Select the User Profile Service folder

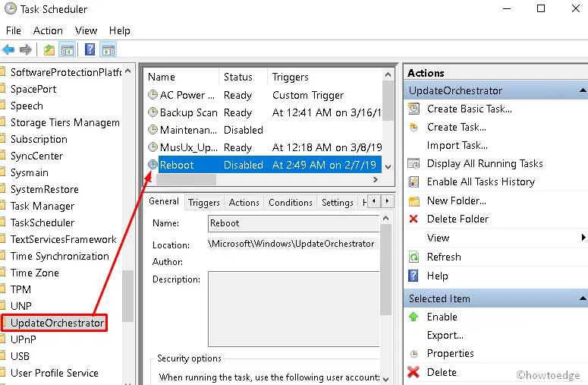coord(55,373)
